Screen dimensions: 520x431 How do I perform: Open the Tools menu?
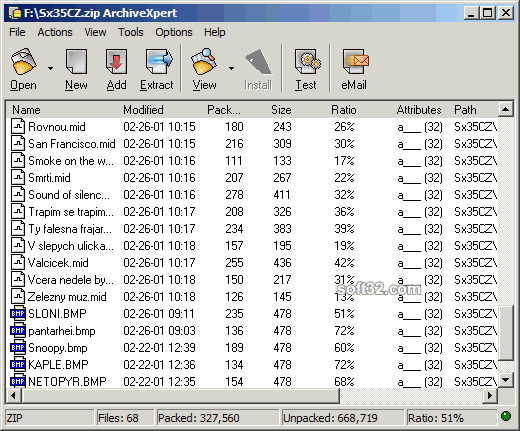(131, 32)
